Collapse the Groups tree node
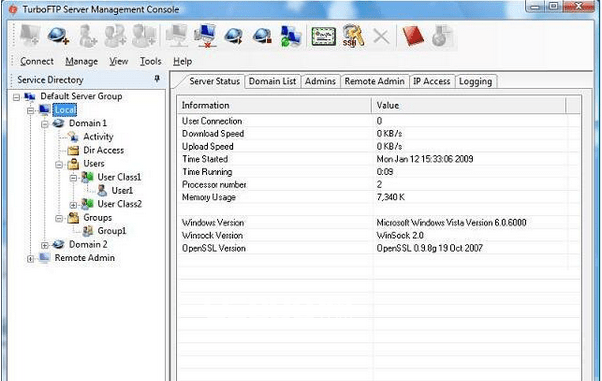602x381 pixels. click(x=59, y=219)
